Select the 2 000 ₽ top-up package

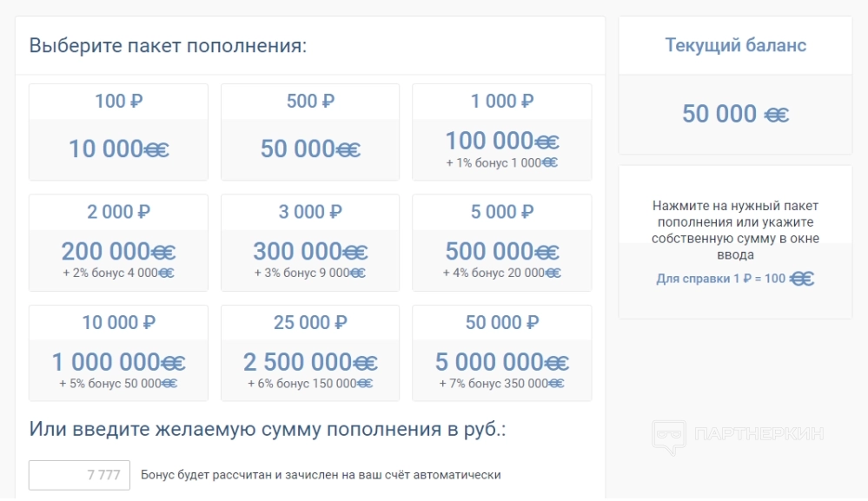coord(118,242)
